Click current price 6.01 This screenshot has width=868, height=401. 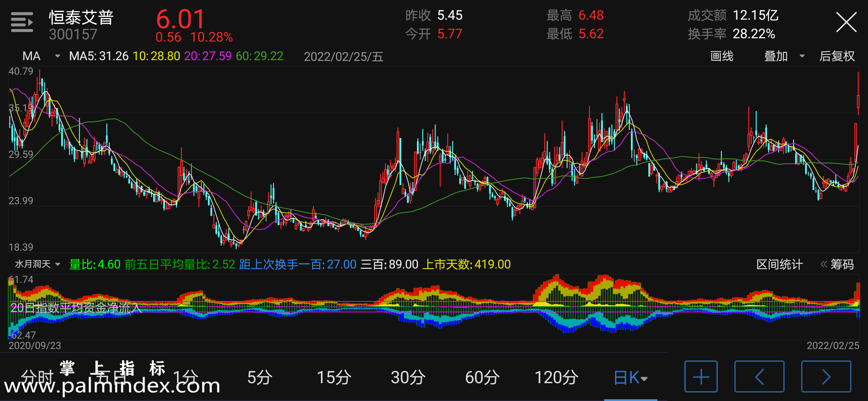180,19
